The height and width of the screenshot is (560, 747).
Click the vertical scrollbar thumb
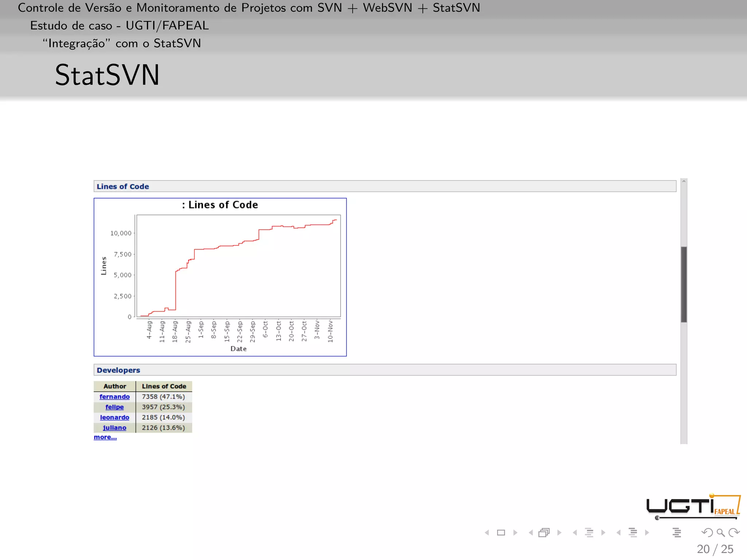click(684, 284)
